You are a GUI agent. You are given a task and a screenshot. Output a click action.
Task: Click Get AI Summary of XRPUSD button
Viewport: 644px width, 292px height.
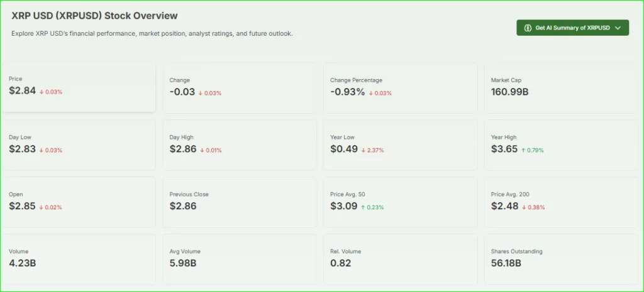tap(572, 28)
